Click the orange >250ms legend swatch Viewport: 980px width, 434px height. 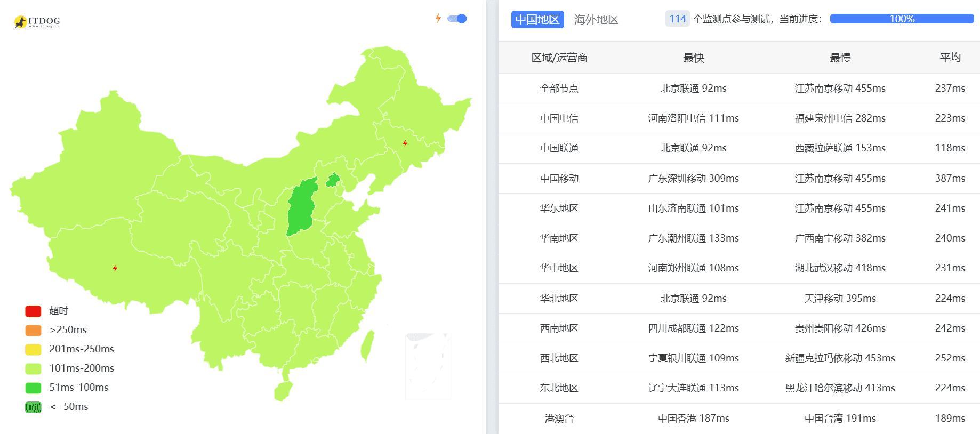(32, 329)
